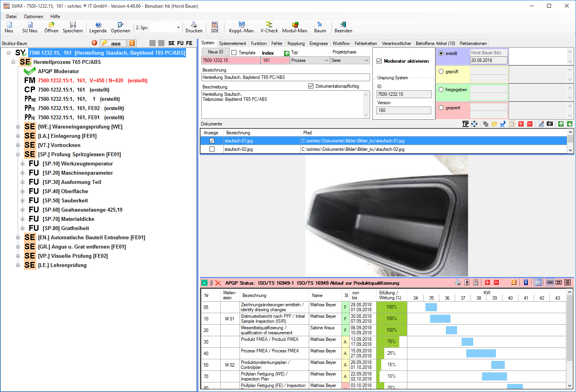Click the Drucken print icon
576x392 pixels.
pyautogui.click(x=194, y=25)
